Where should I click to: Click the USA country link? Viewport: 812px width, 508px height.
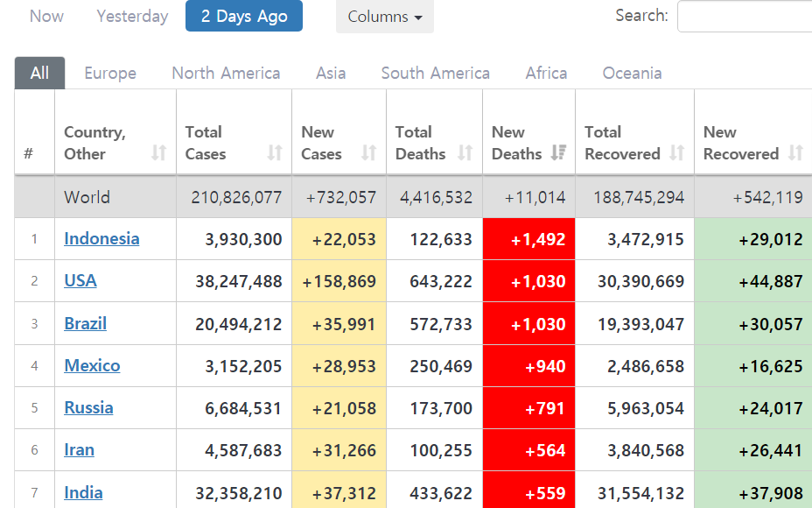click(80, 281)
